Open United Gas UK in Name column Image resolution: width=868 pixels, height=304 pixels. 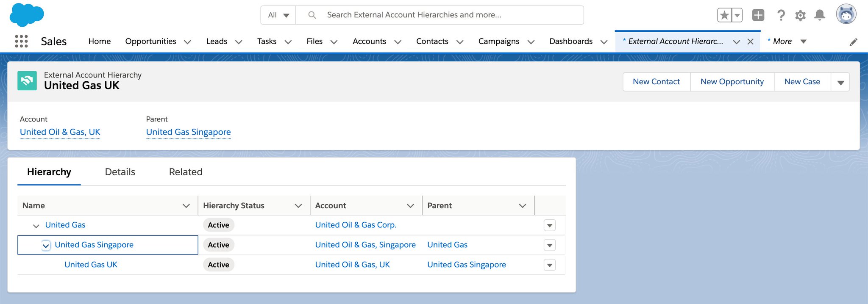point(91,265)
